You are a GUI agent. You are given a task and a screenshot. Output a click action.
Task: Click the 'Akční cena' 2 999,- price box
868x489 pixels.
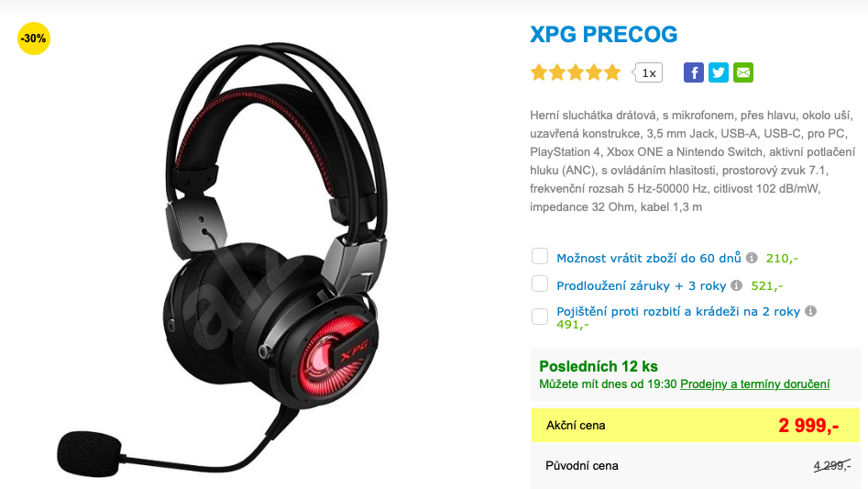point(696,426)
